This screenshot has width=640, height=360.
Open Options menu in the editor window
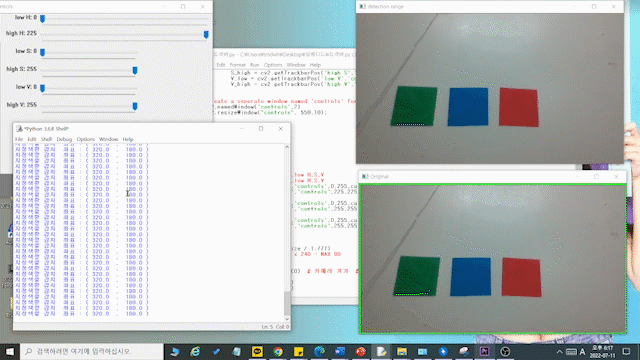(273, 65)
